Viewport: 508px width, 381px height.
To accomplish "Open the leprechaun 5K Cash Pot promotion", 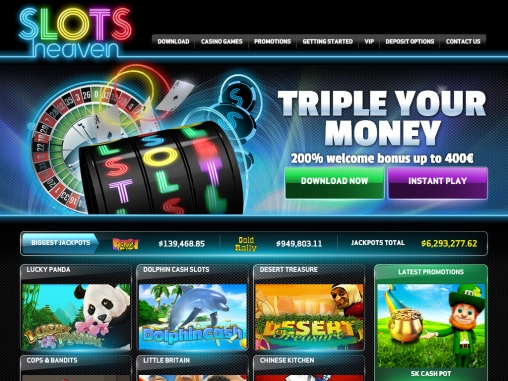I will pyautogui.click(x=431, y=326).
